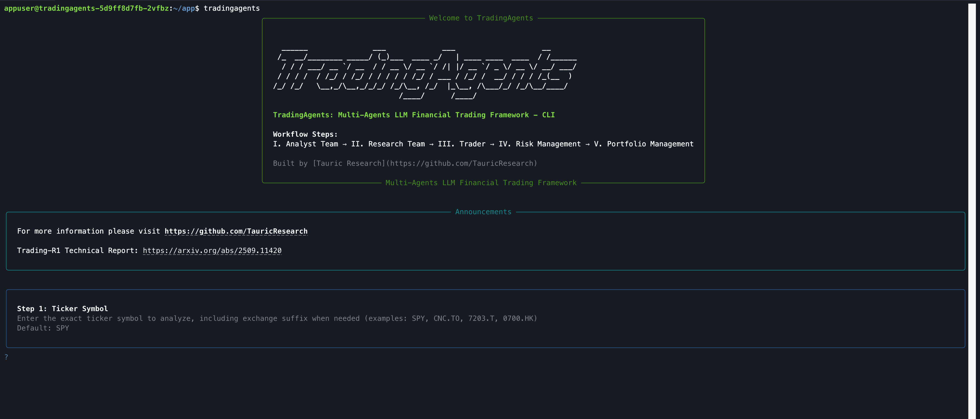The image size is (980, 419).
Task: Click the 'tradingagents' command text
Action: [232, 8]
